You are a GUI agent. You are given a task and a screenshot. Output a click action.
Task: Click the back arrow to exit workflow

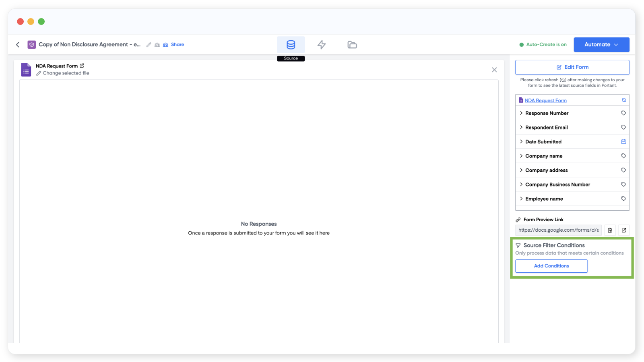(x=18, y=45)
